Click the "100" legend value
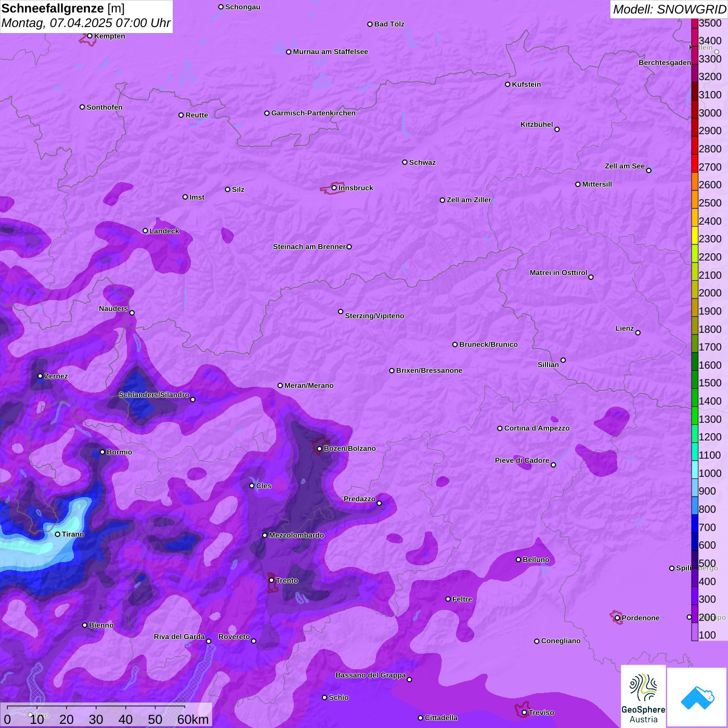This screenshot has height=728, width=728. pyautogui.click(x=707, y=635)
